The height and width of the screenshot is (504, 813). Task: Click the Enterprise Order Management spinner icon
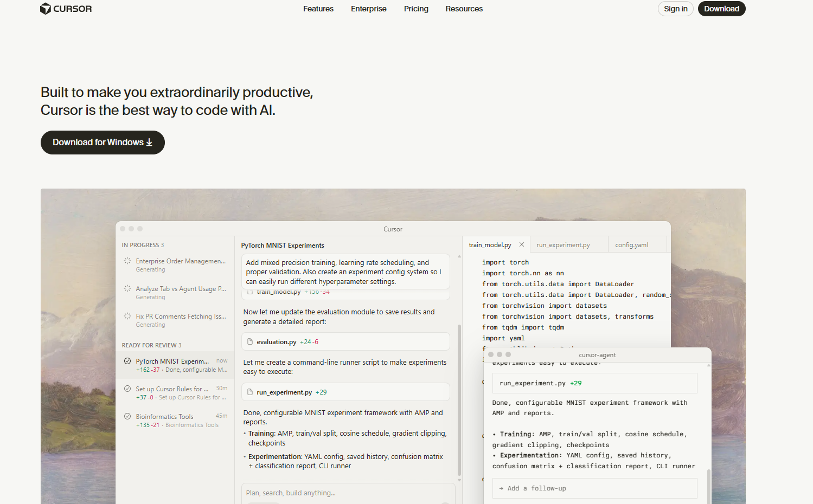coord(127,261)
